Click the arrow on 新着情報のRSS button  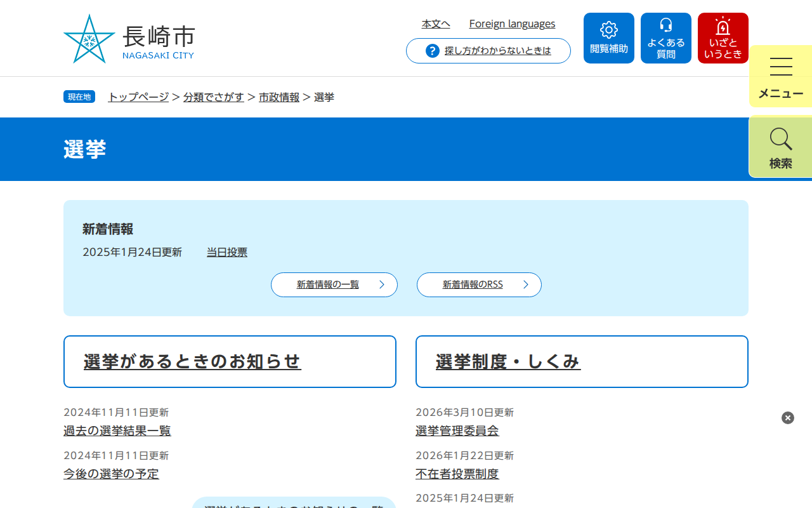click(x=525, y=285)
